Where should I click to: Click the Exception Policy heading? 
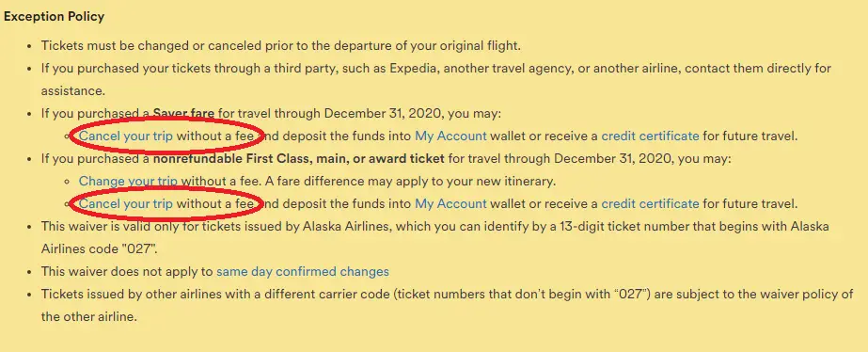tap(54, 17)
